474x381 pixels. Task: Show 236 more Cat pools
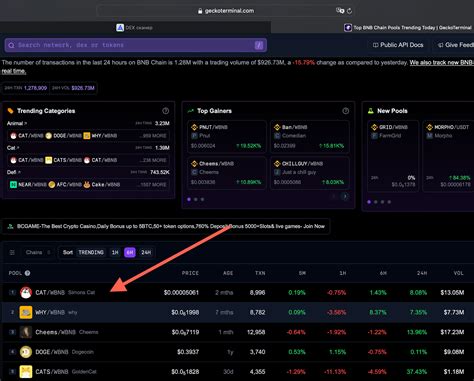pos(153,160)
